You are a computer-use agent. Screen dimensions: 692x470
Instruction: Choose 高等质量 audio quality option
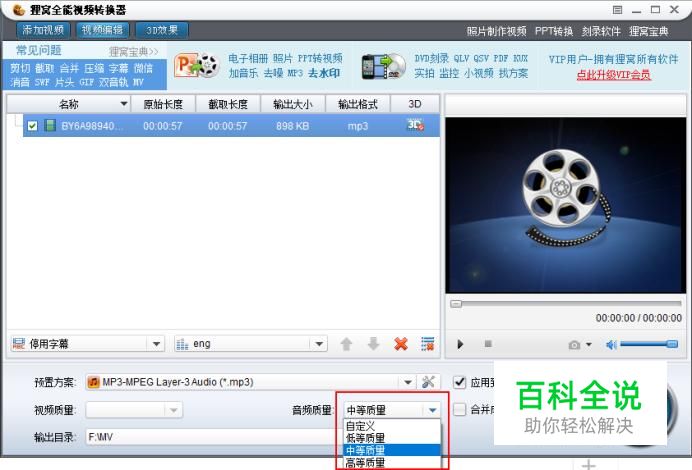tap(392, 462)
